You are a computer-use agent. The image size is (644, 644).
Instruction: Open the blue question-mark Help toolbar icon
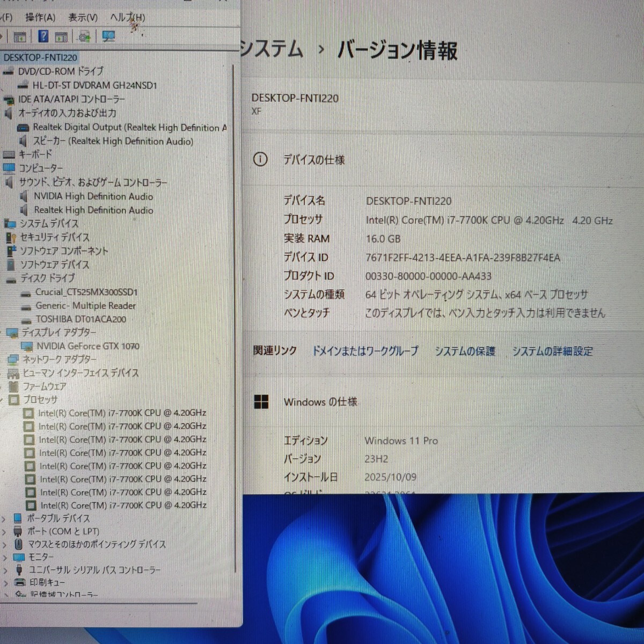pyautogui.click(x=43, y=36)
